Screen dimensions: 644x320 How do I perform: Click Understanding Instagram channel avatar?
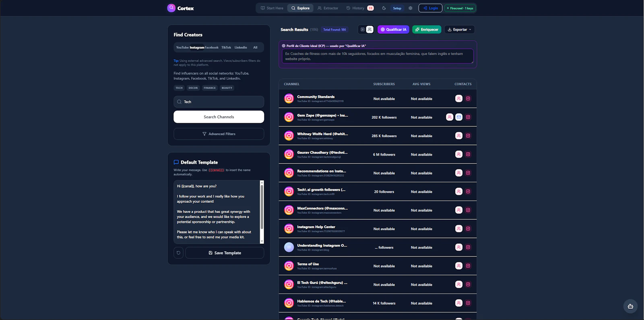point(289,247)
